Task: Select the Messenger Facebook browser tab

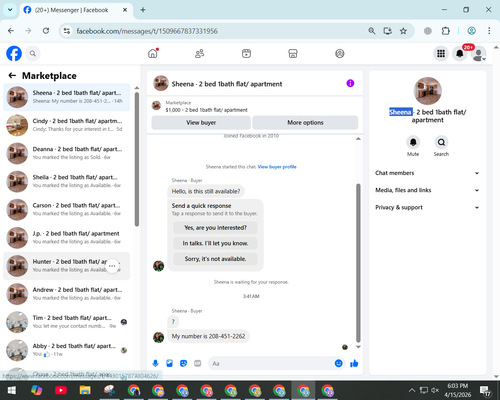Action: (76, 10)
